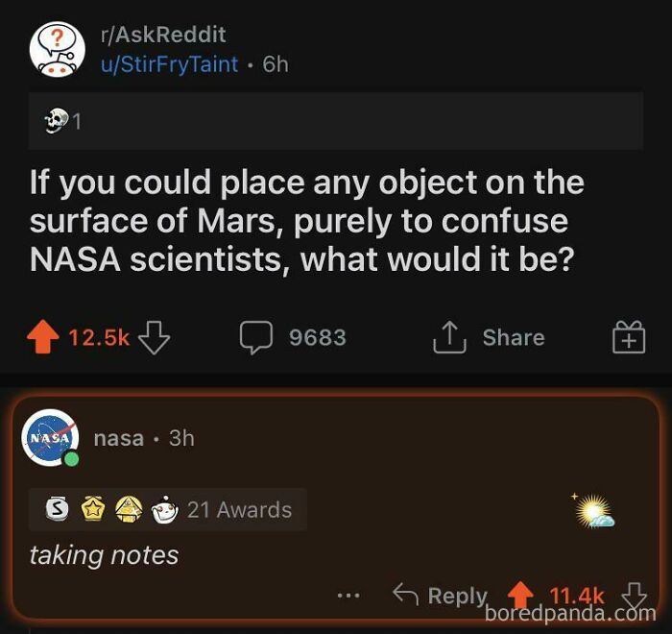
Task: Give an award with the gift icon
Action: click(x=629, y=338)
